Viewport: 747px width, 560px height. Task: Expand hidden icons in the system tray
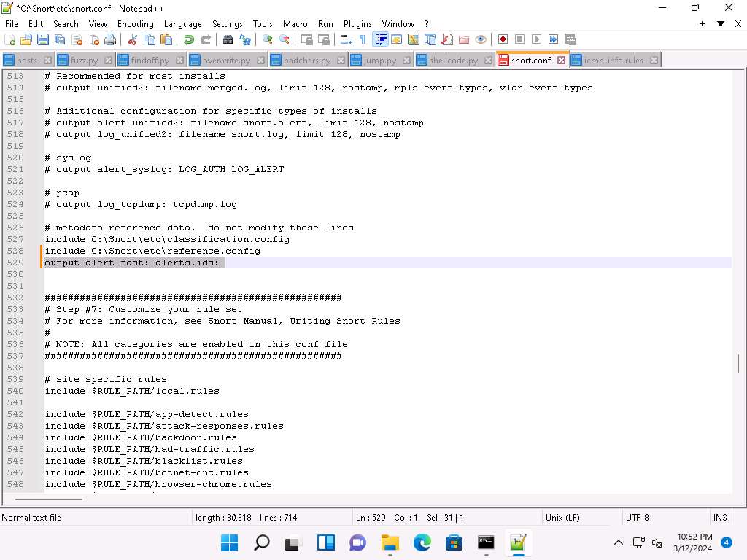pos(618,542)
